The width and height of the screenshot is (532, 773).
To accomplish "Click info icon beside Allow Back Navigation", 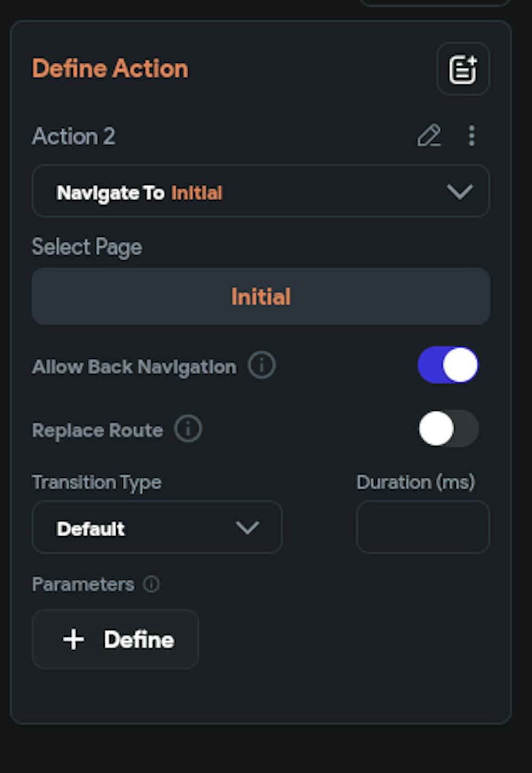I will point(261,365).
